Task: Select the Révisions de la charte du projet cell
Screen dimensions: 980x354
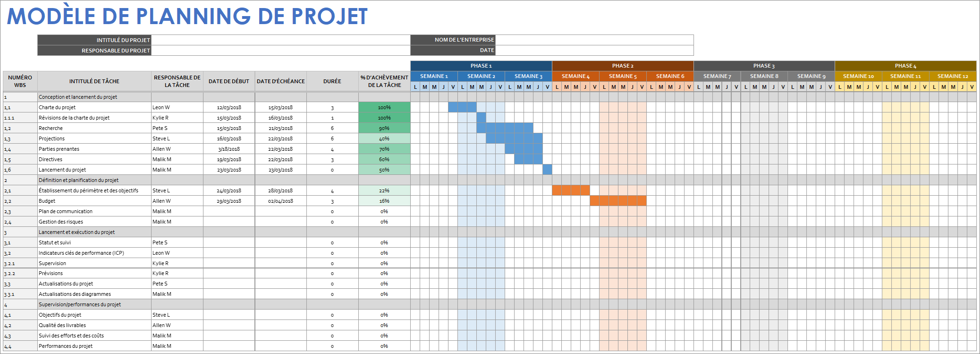Action: (x=94, y=118)
